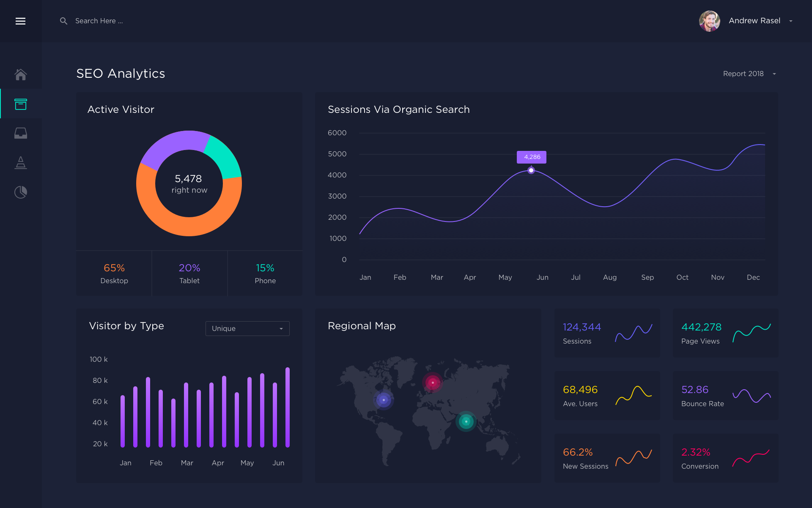Image resolution: width=812 pixels, height=508 pixels.
Task: Select the user profile avatar icon
Action: pyautogui.click(x=707, y=20)
